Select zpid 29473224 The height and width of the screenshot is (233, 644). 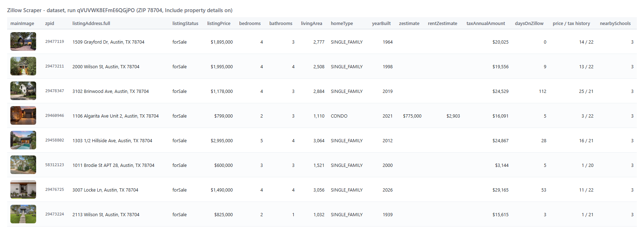click(54, 214)
